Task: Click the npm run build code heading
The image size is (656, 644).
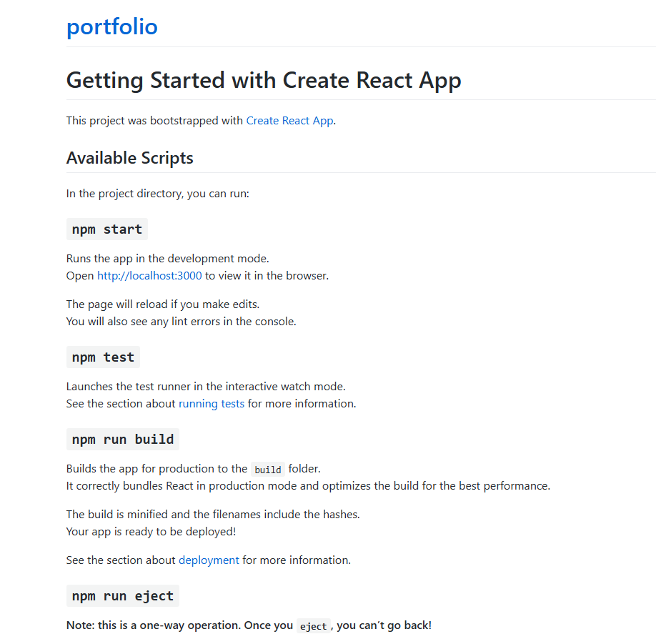Action: point(123,440)
